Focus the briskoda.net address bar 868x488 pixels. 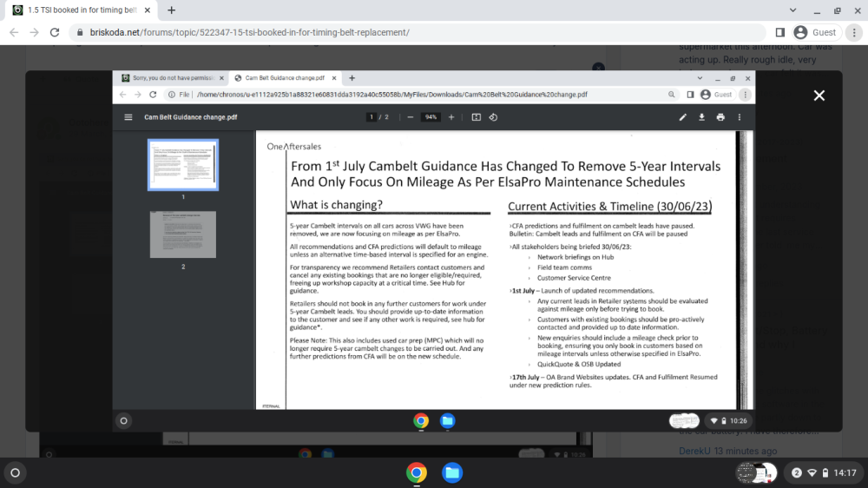(x=418, y=33)
